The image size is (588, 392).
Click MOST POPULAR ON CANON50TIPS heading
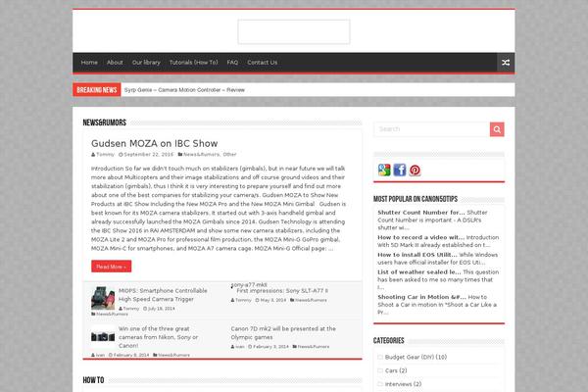(416, 199)
